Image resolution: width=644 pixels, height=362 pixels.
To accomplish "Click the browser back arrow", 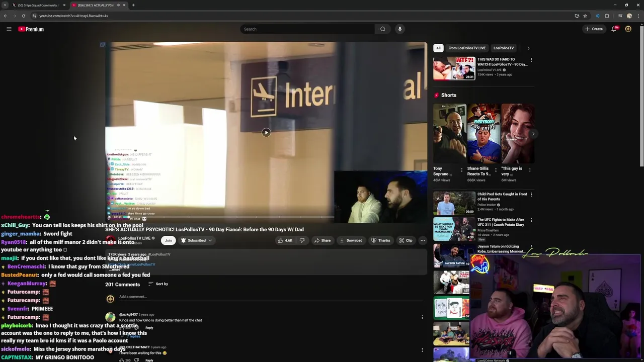I will coord(6,16).
